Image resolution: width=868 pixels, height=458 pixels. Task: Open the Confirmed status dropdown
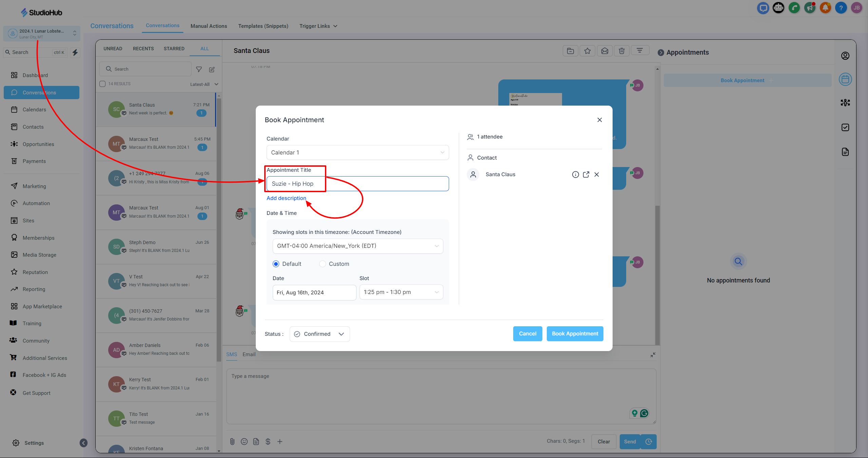pyautogui.click(x=320, y=334)
